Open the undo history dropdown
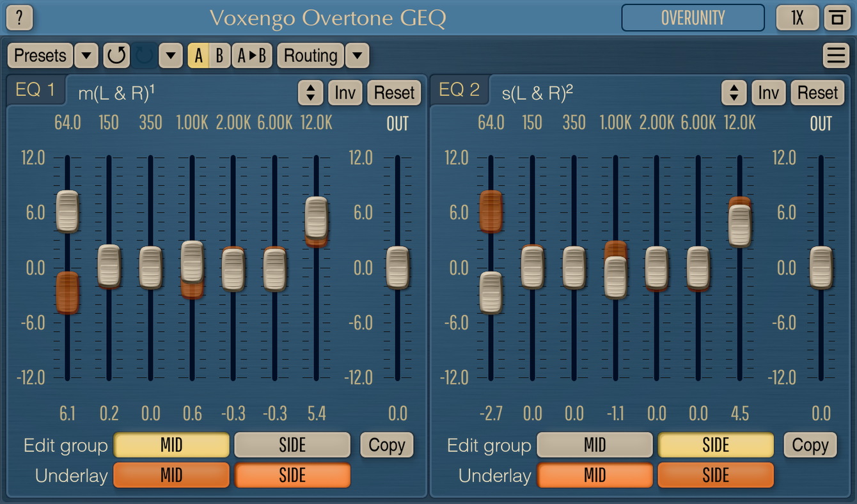The height and width of the screenshot is (504, 857). coord(169,56)
